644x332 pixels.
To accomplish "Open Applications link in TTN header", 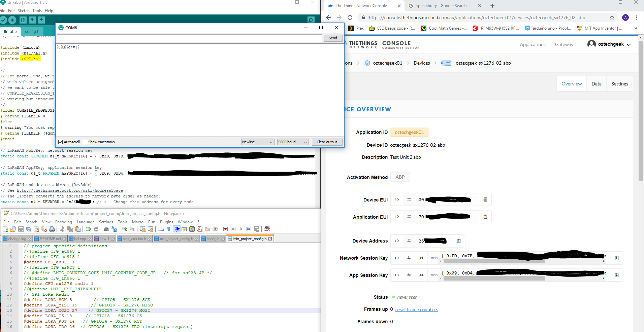I will pos(533,44).
